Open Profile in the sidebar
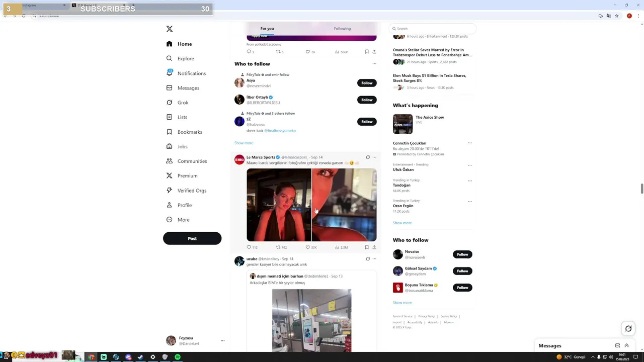This screenshot has height=362, width=644. point(179,205)
